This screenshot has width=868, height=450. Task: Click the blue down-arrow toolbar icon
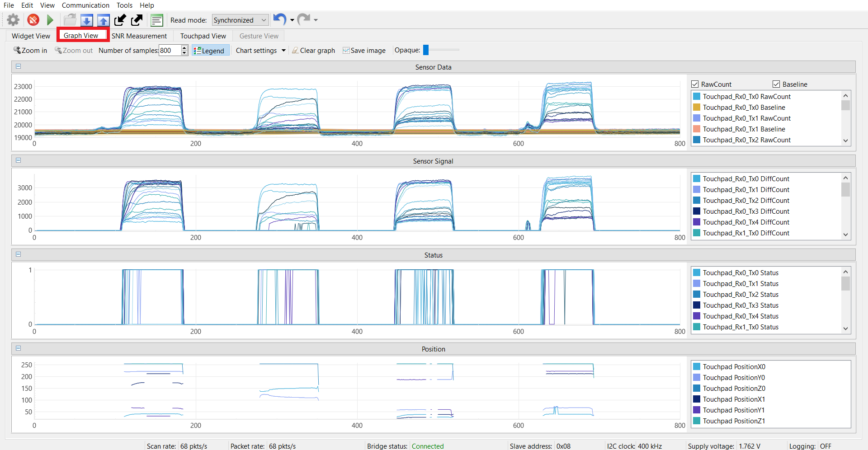(x=87, y=20)
